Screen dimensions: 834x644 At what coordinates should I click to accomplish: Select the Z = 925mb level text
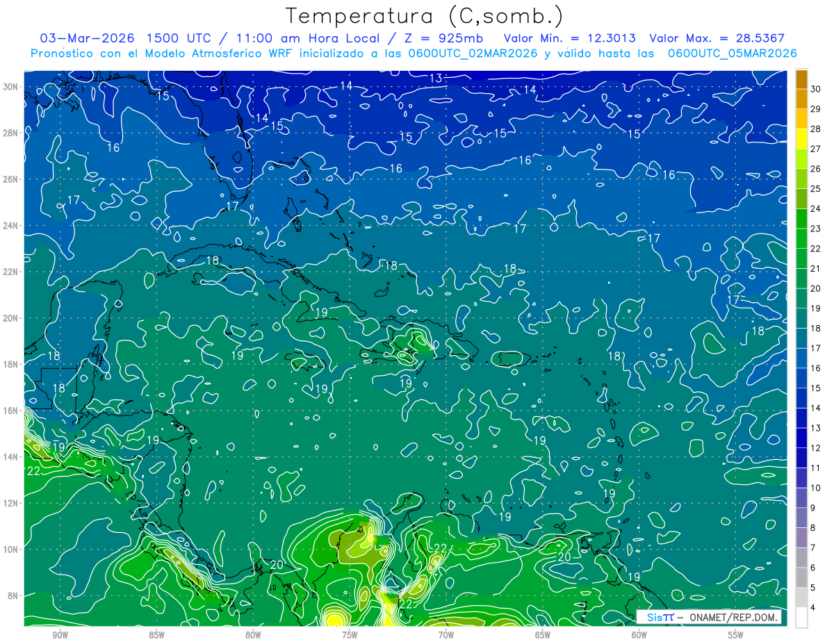[x=444, y=38]
